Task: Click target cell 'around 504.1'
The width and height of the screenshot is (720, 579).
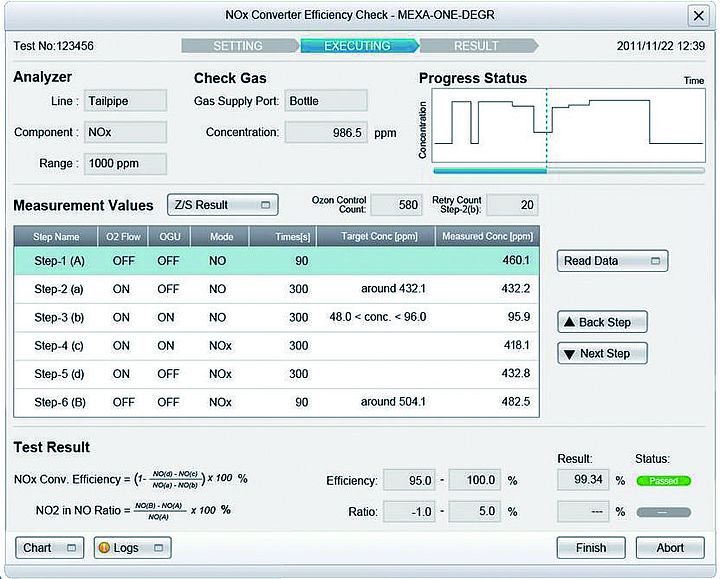Action: click(x=393, y=402)
